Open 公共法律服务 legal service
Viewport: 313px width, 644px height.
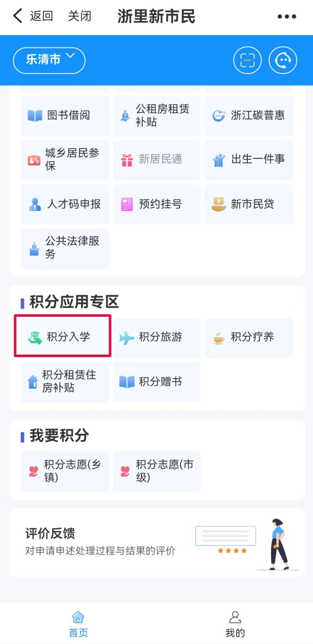[64, 248]
